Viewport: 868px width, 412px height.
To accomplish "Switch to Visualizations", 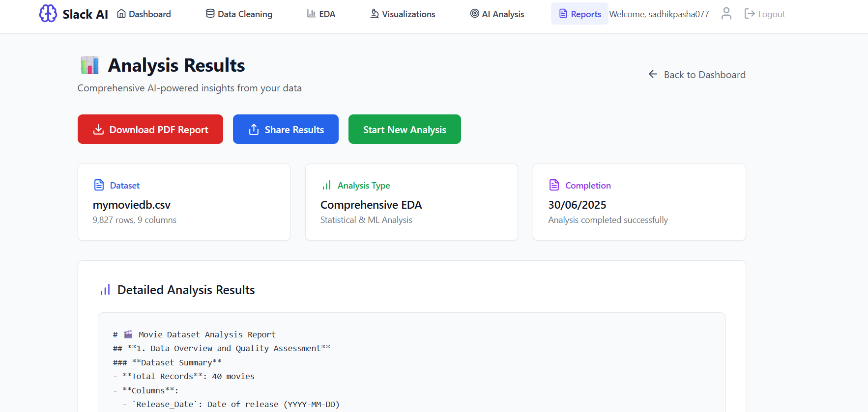I will click(403, 14).
